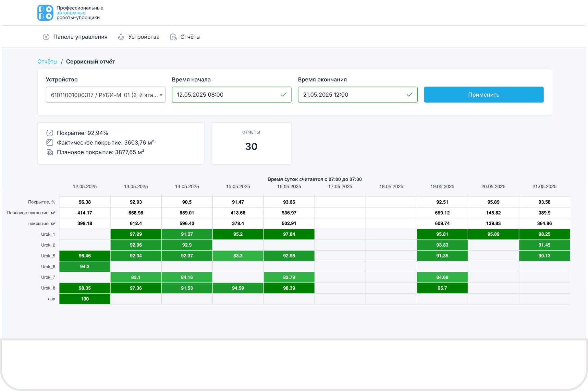The height and width of the screenshot is (391, 588).
Task: Click the 94.3 cell in Urok_6 row
Action: click(85, 267)
